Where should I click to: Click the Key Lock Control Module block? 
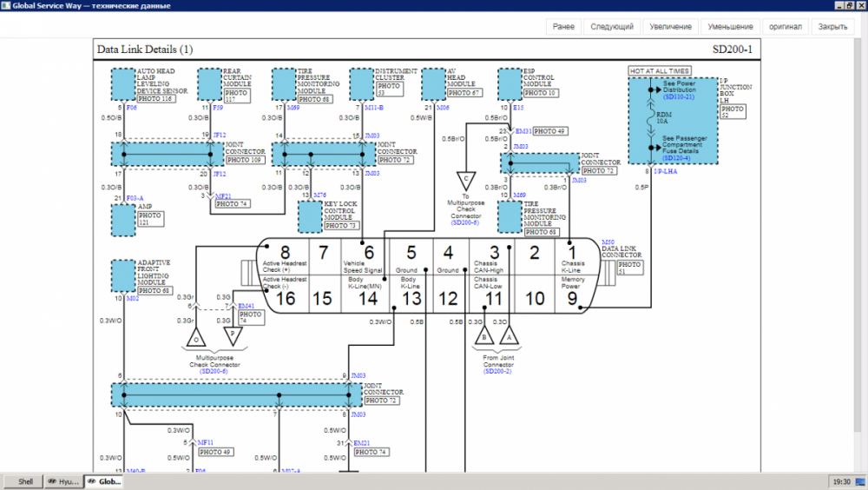[310, 217]
